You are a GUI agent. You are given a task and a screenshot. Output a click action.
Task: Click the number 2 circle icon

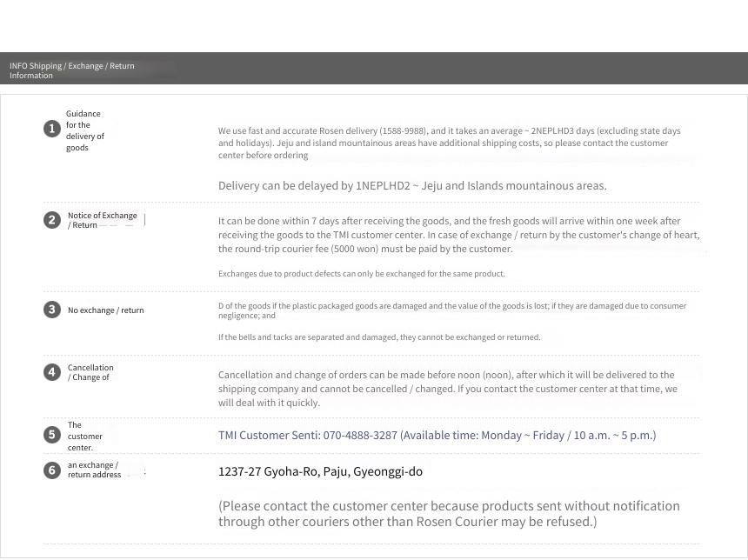52,220
